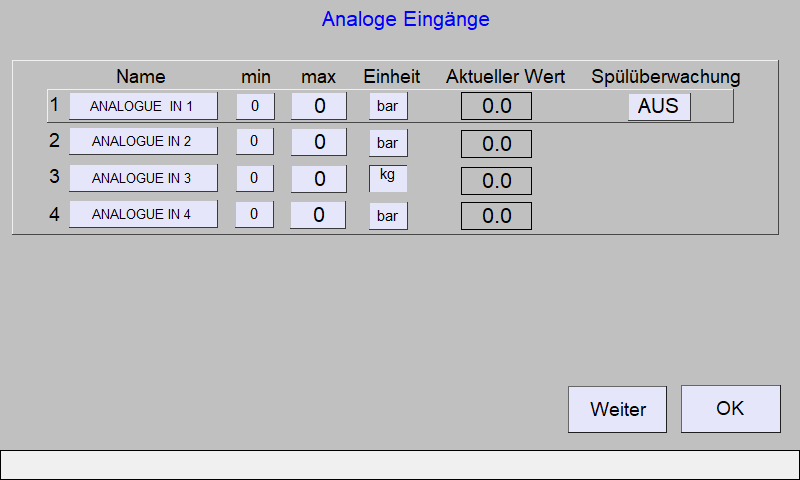Screen dimensions: 800x480
Task: Set min value for analogue input 3
Action: point(255,178)
